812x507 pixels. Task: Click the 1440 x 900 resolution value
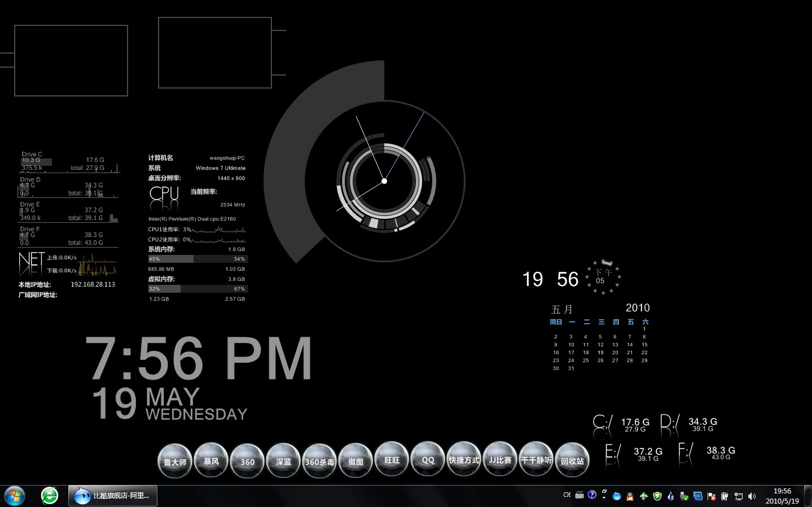tap(231, 178)
